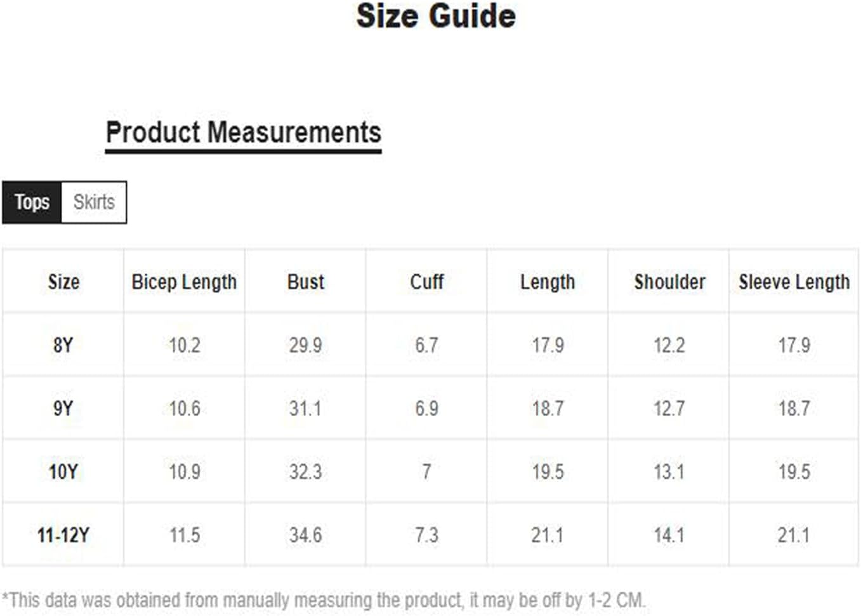Click the Bicep Length column header
The height and width of the screenshot is (616, 861).
pyautogui.click(x=184, y=282)
